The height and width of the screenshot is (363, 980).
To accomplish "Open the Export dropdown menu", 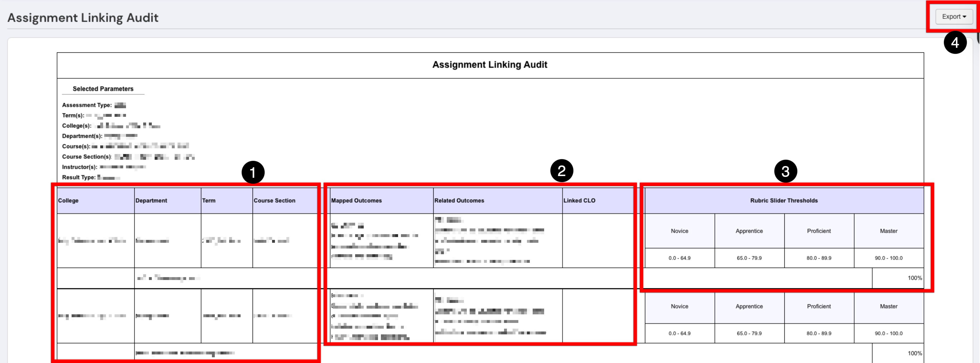I will click(954, 17).
